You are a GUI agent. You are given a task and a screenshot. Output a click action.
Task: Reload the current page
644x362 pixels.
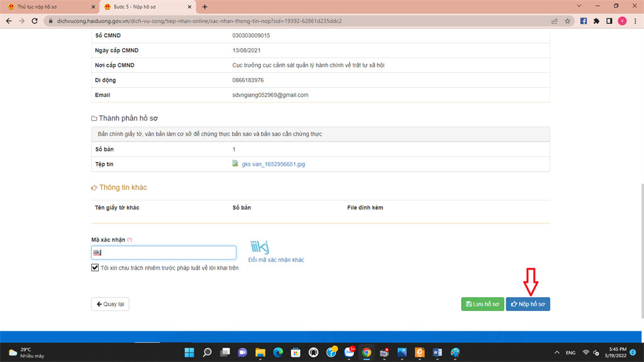(35, 21)
